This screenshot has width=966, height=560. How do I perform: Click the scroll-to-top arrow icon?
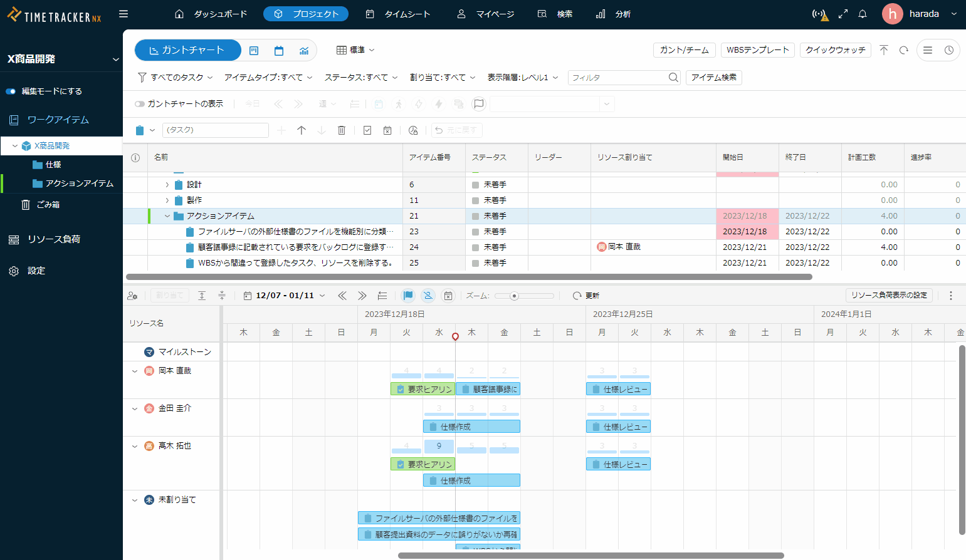click(x=884, y=50)
